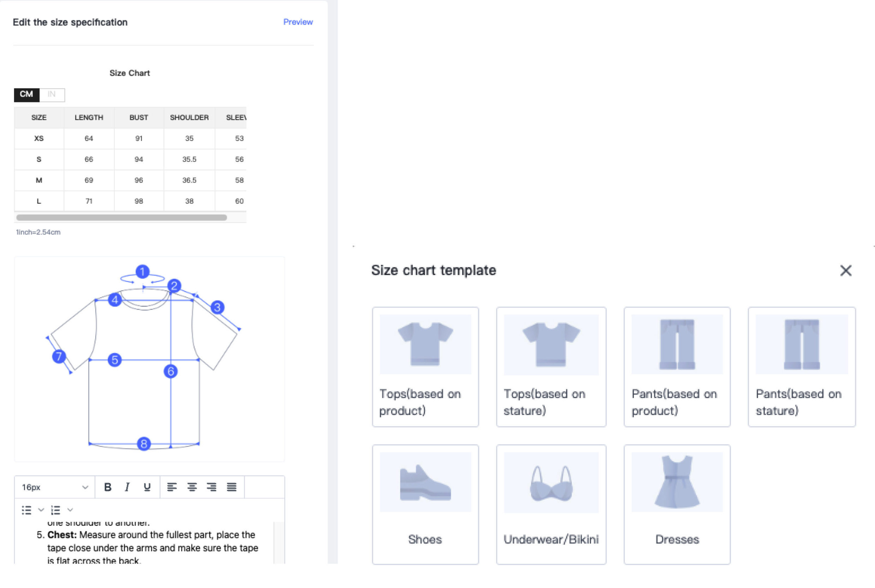Expand the numbered list style options
Viewport: 875px width, 588px height.
(x=69, y=510)
